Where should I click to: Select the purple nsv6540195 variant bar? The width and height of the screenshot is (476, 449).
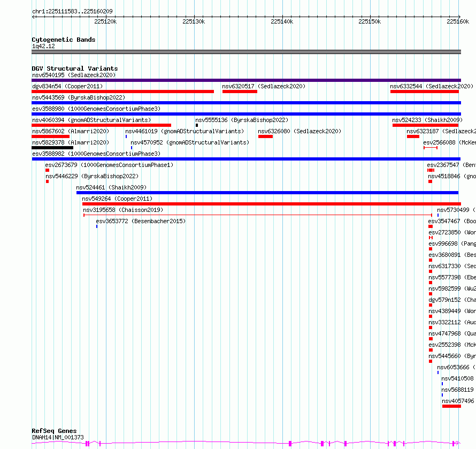[x=246, y=80]
